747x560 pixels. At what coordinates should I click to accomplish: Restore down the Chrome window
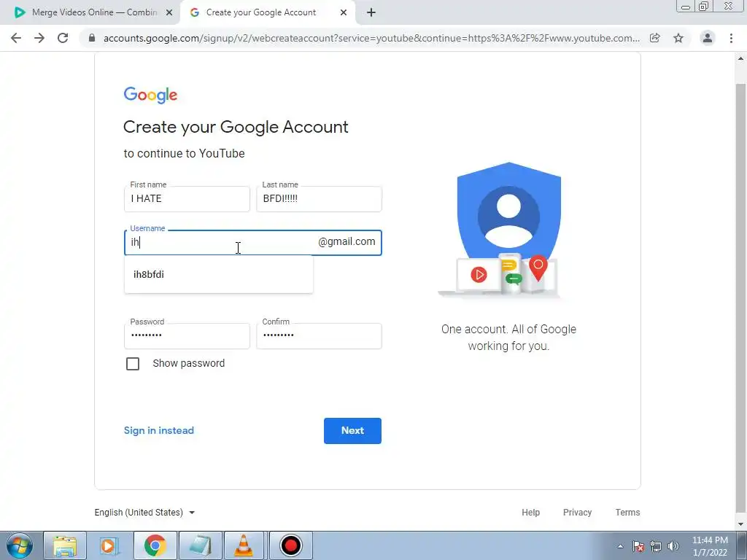[704, 6]
